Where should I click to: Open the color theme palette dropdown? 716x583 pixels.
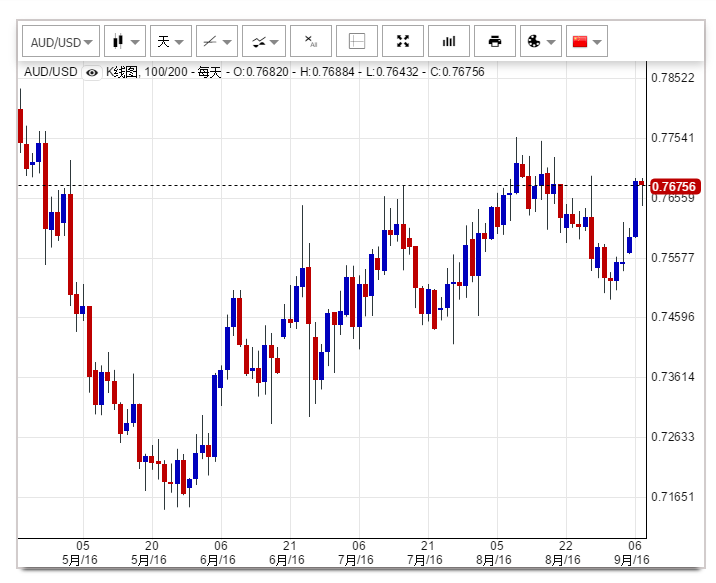pyautogui.click(x=541, y=42)
